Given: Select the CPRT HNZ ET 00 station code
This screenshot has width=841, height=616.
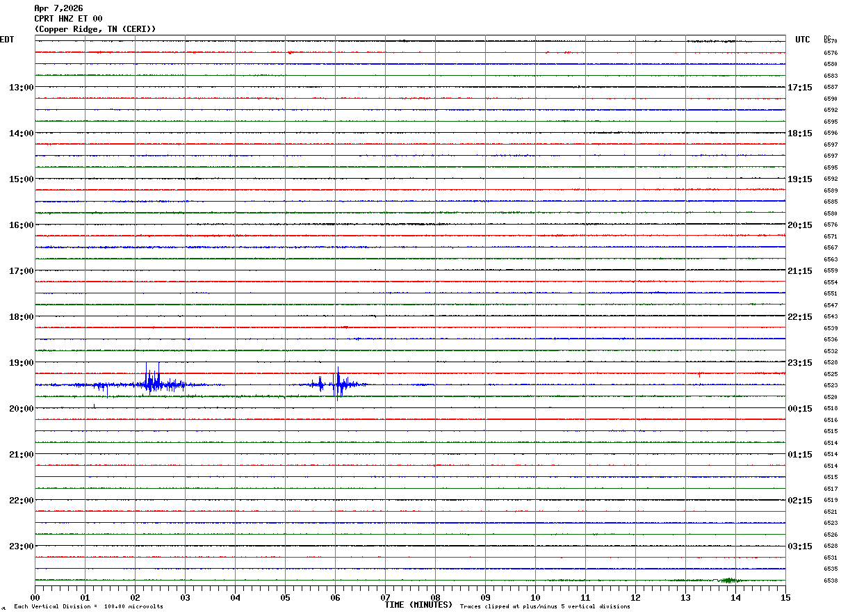Looking at the screenshot, I should click(x=68, y=19).
